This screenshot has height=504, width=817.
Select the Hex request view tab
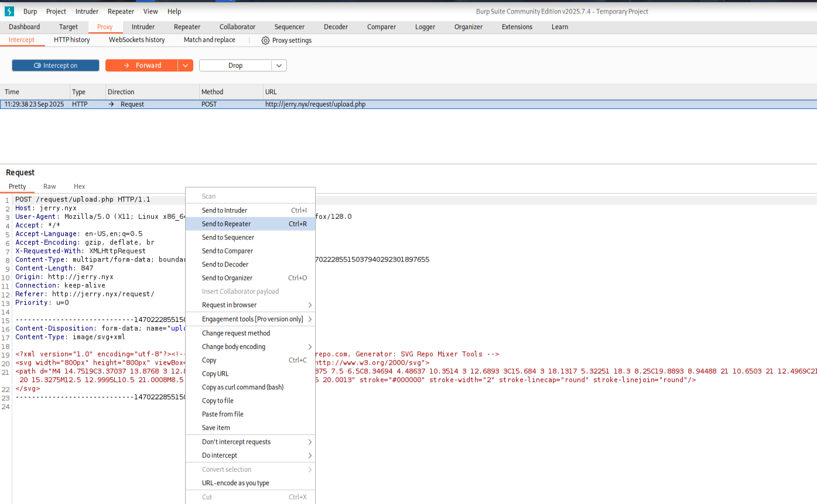coord(79,186)
